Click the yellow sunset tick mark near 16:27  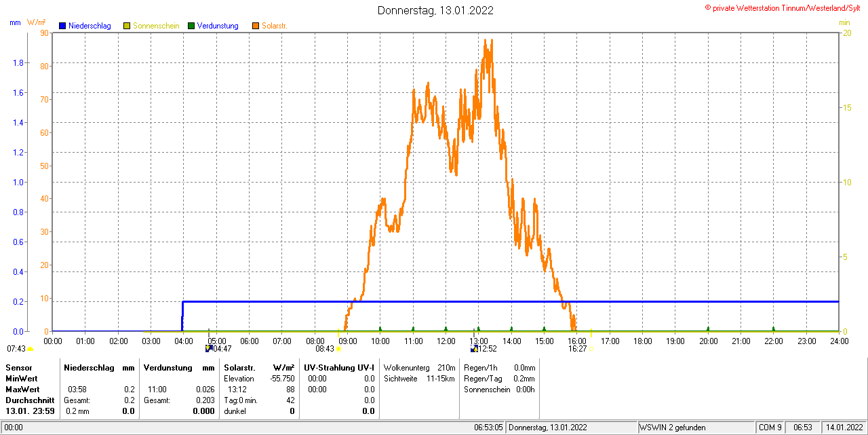(591, 333)
